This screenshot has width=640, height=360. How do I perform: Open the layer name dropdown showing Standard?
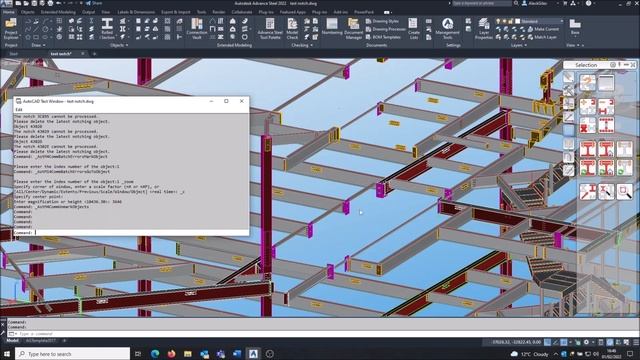pyautogui.click(x=539, y=21)
